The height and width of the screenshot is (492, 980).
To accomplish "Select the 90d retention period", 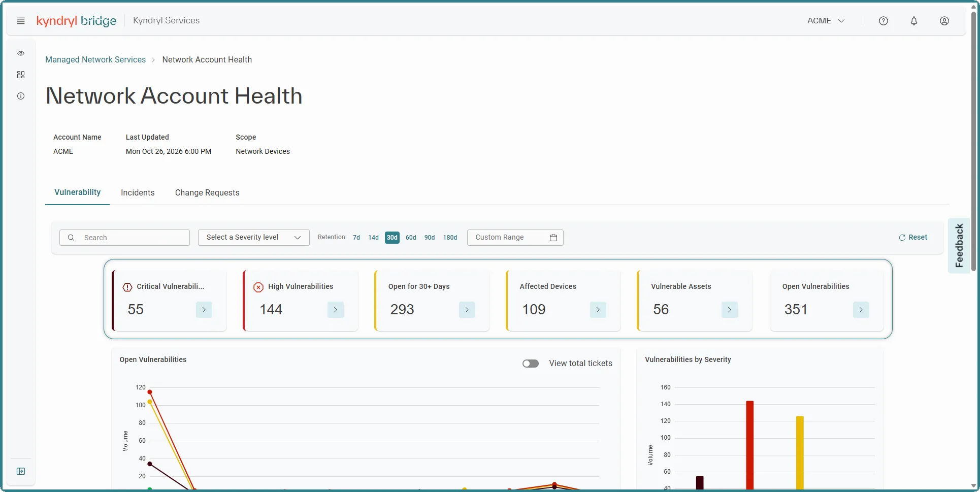I will click(x=430, y=238).
